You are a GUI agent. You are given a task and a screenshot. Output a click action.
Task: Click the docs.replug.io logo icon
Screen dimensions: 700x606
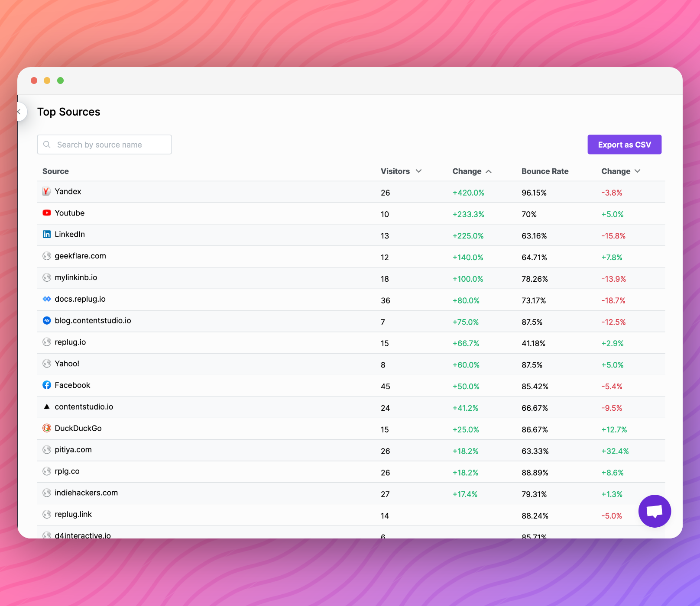(x=47, y=299)
